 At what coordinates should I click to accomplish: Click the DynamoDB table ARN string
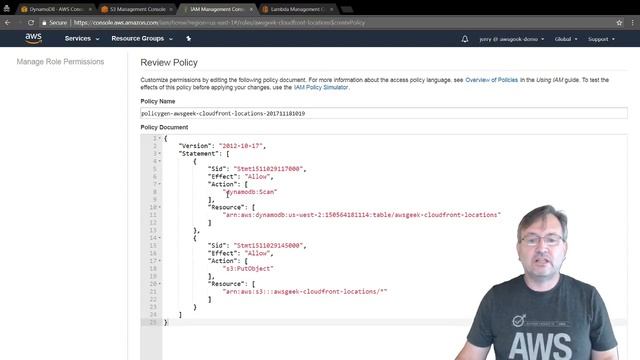coord(362,215)
